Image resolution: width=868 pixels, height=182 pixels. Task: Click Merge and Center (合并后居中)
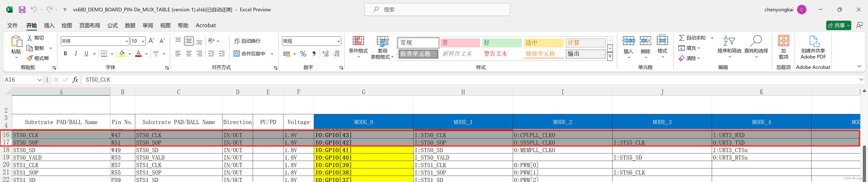249,53
